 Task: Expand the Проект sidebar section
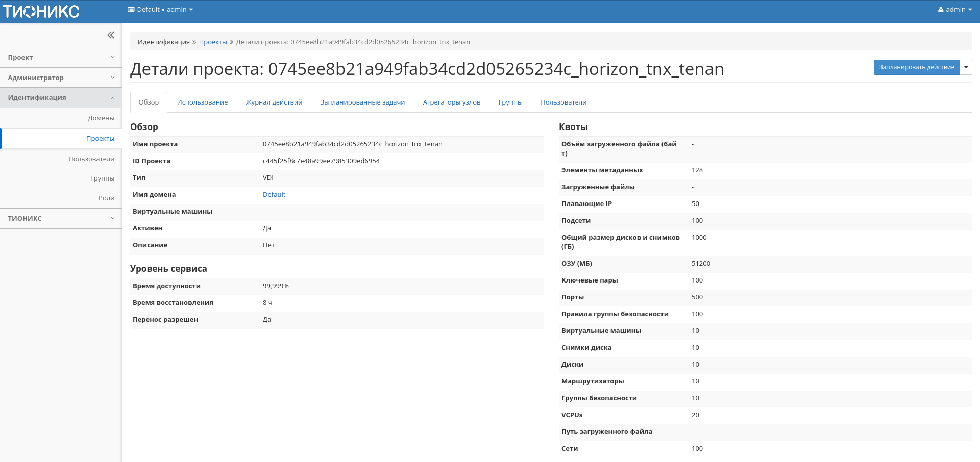[61, 58]
